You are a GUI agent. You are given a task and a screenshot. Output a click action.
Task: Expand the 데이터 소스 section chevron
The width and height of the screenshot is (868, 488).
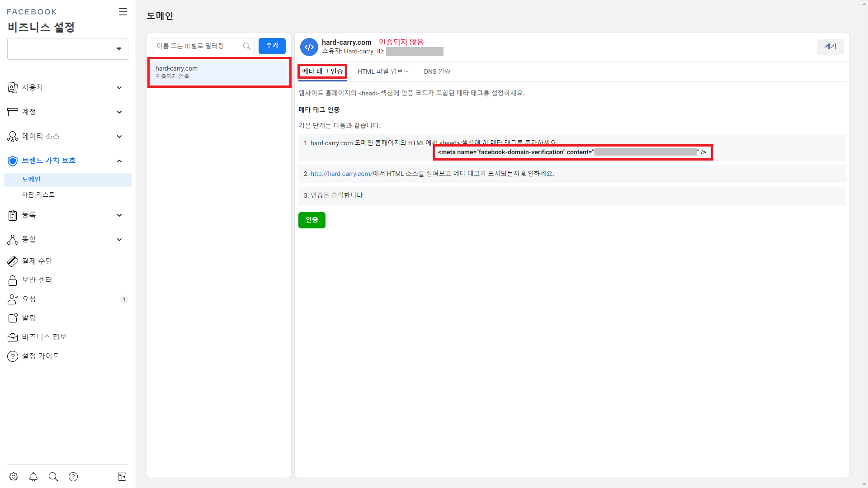[x=119, y=137]
